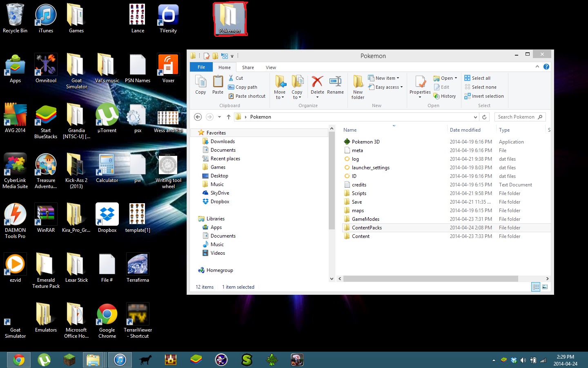Expand the New item dropdown
The height and width of the screenshot is (368, 588).
[x=384, y=78]
